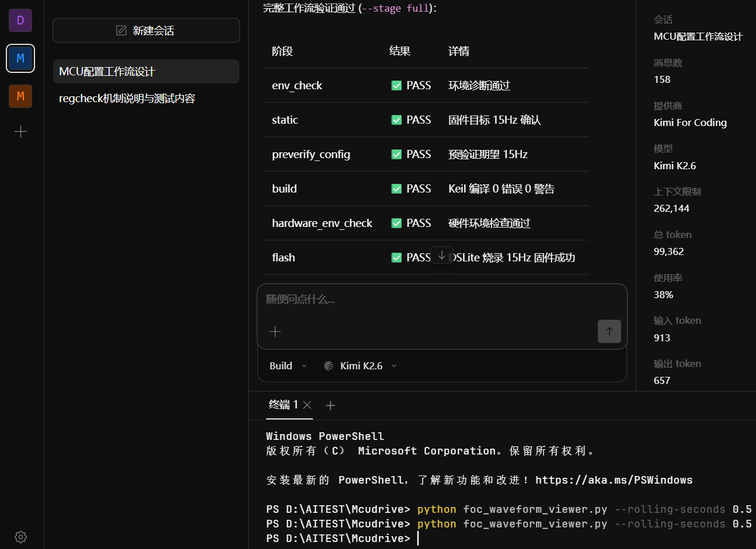Click the 阶段 column header
The height and width of the screenshot is (549, 756).
tap(283, 51)
